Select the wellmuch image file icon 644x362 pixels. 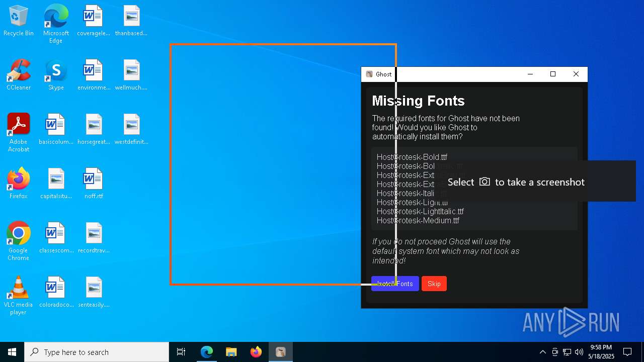131,75
